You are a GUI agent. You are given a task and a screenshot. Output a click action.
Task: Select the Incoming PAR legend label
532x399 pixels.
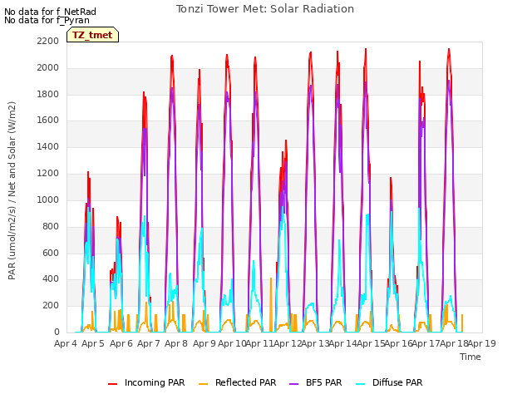click(155, 382)
